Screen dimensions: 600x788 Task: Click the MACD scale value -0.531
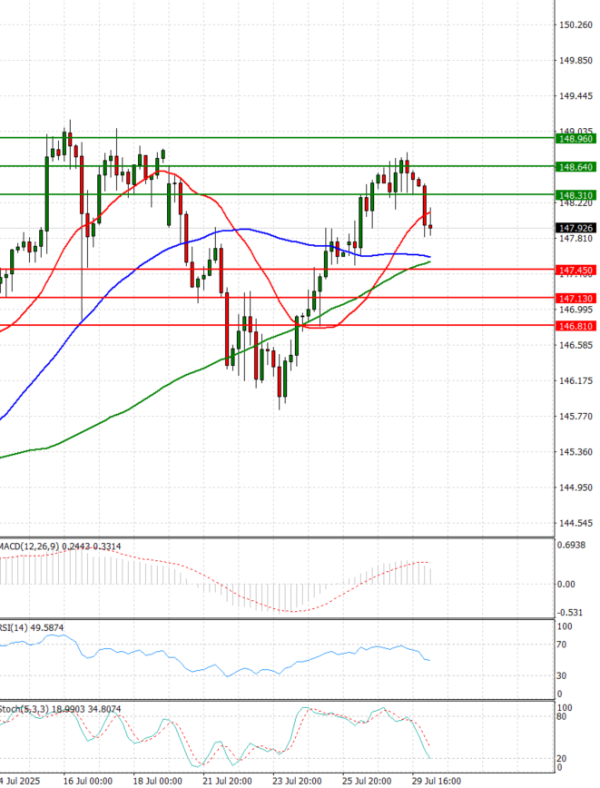[x=571, y=613]
